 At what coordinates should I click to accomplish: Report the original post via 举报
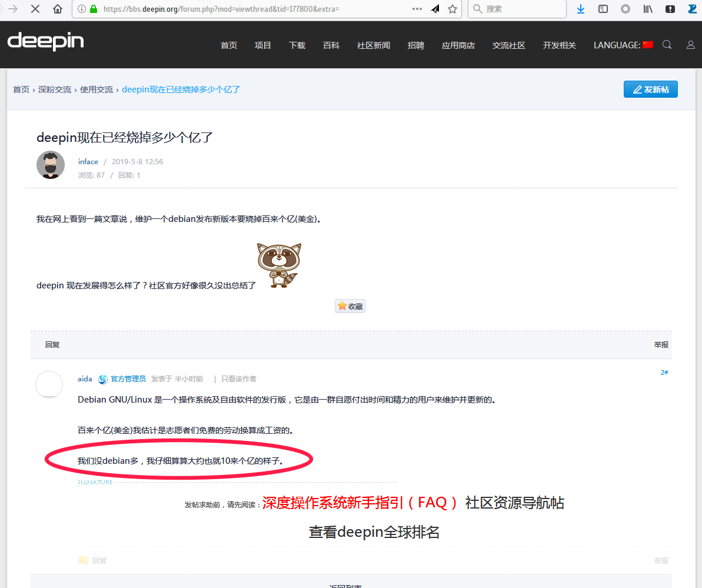pos(661,344)
